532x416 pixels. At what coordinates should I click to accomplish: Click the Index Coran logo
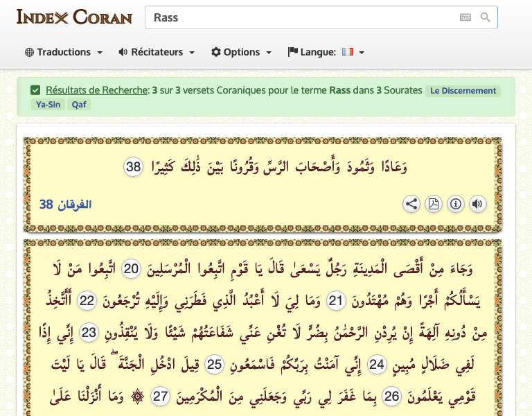tap(74, 17)
